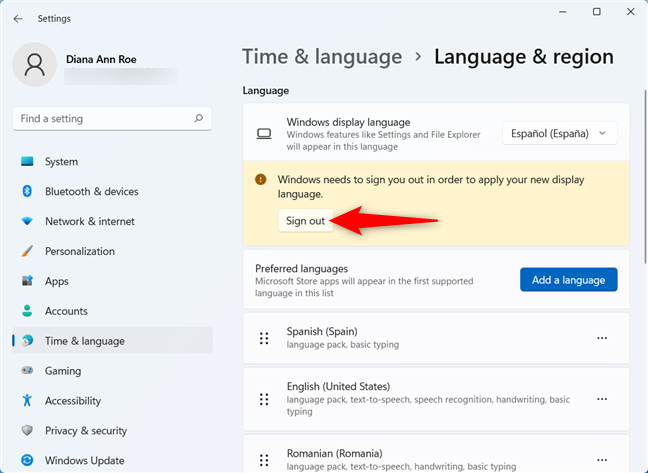Viewport: 648px width, 473px height.
Task: Click the Bluetooth & devices icon
Action: pos(27,191)
